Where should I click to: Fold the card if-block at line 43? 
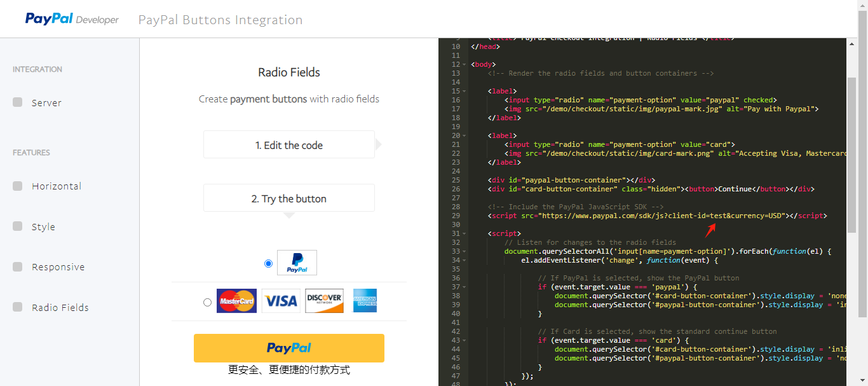466,340
